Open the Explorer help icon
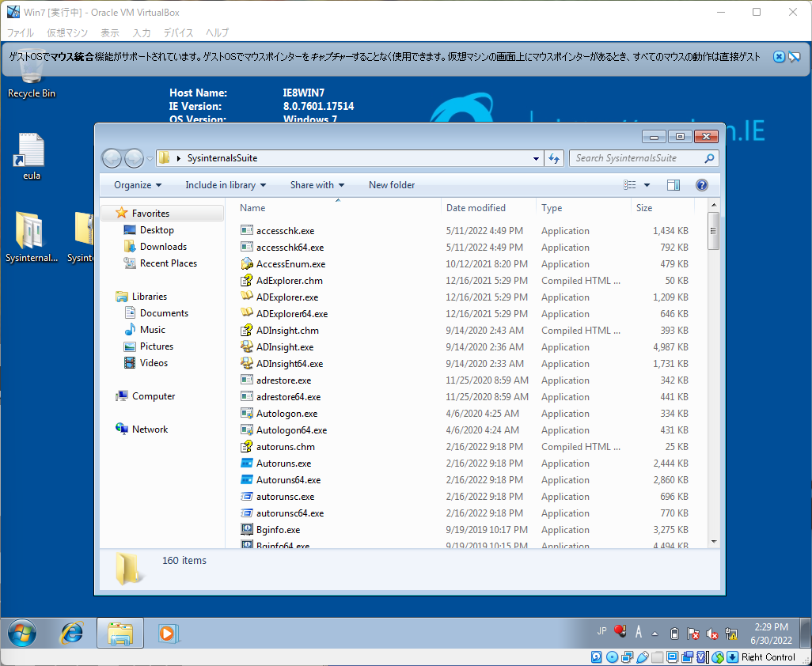The height and width of the screenshot is (666, 812). 702,185
